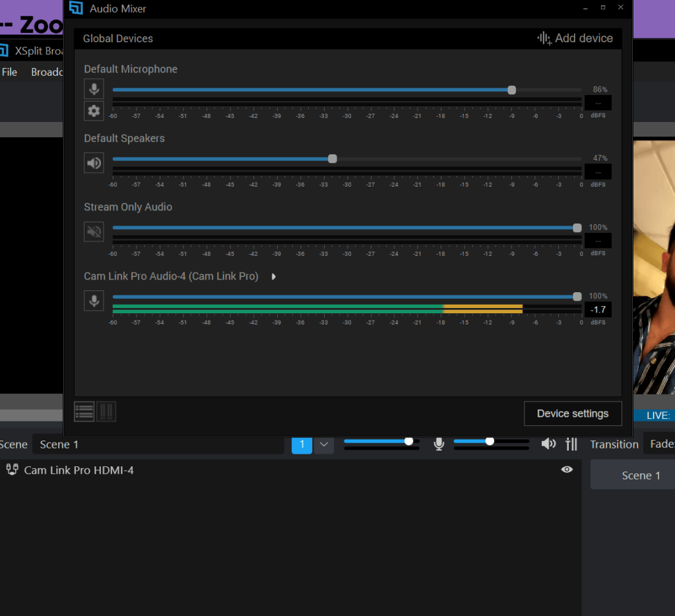
Task: Click the camera preview thumbnail
Action: coord(655,267)
